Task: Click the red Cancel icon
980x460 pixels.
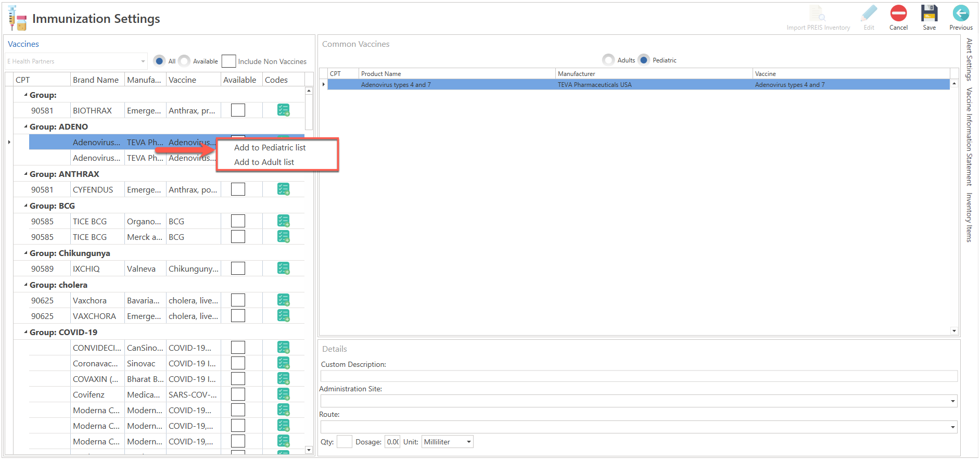Action: click(898, 14)
